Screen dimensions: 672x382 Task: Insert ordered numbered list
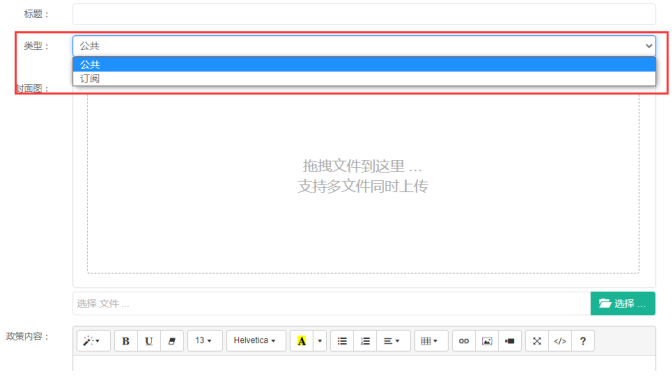[365, 341]
